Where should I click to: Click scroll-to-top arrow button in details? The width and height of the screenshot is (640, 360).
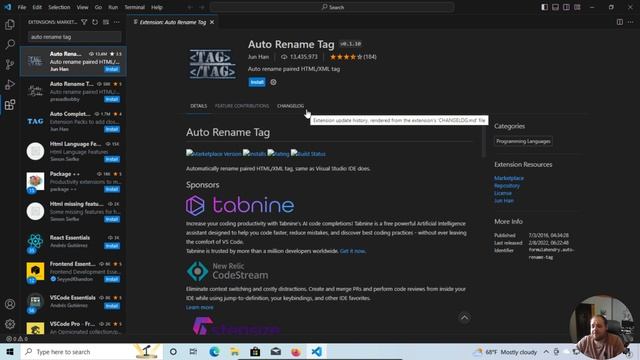click(464, 318)
